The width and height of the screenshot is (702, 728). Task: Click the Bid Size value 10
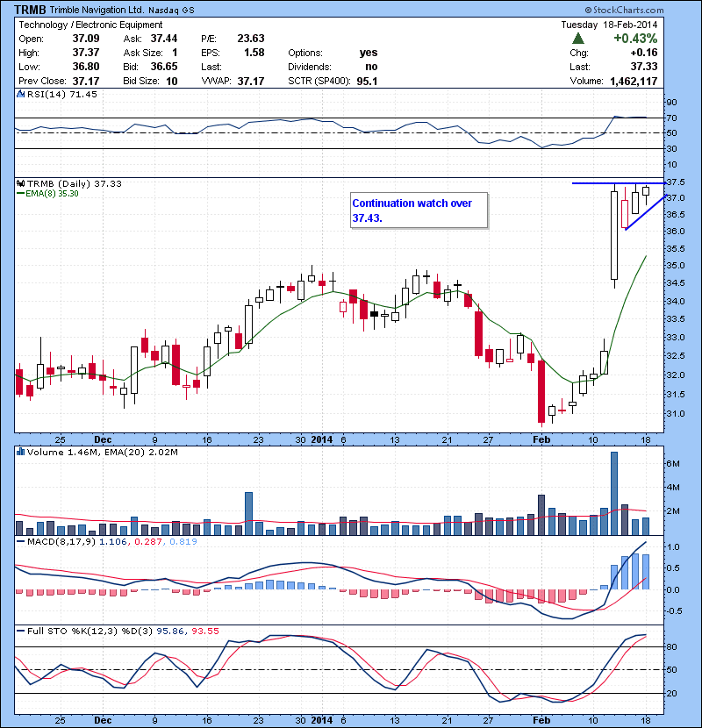pyautogui.click(x=172, y=82)
